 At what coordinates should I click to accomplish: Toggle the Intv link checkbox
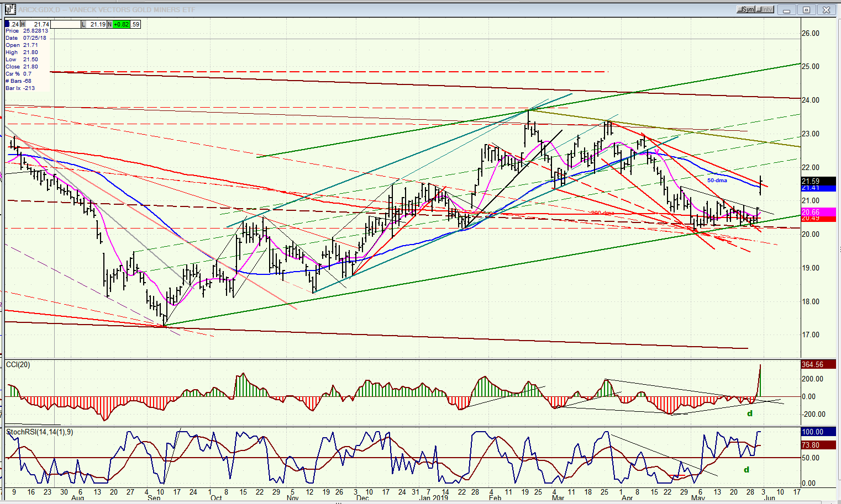[765, 10]
